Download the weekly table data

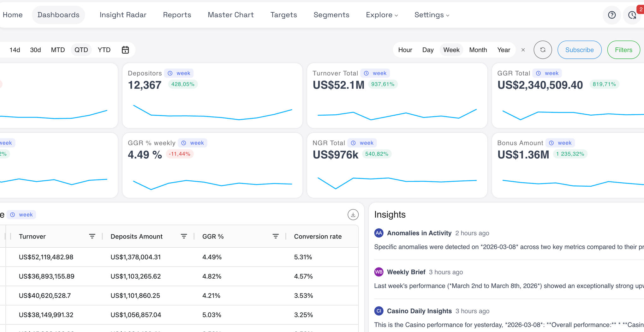(x=353, y=215)
